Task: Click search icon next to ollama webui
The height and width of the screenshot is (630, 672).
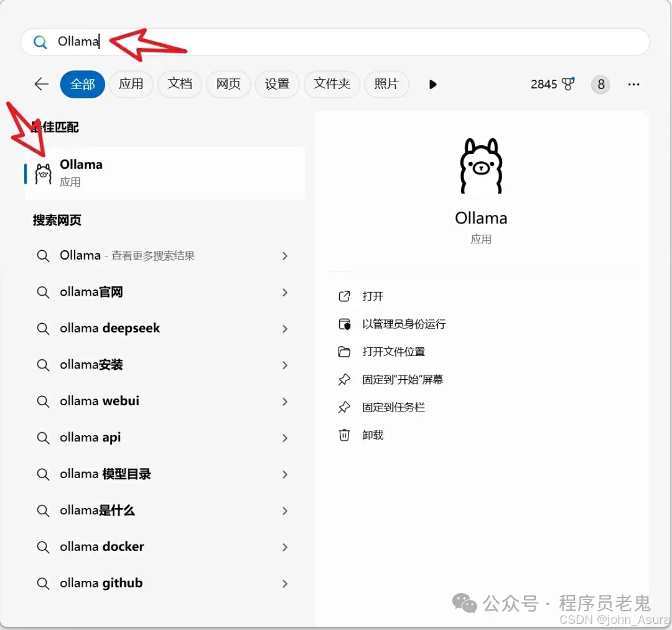Action: 43,402
